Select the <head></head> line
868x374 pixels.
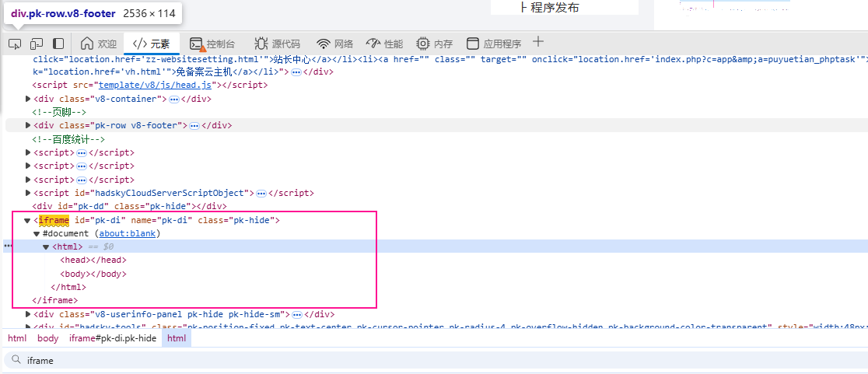coord(93,260)
